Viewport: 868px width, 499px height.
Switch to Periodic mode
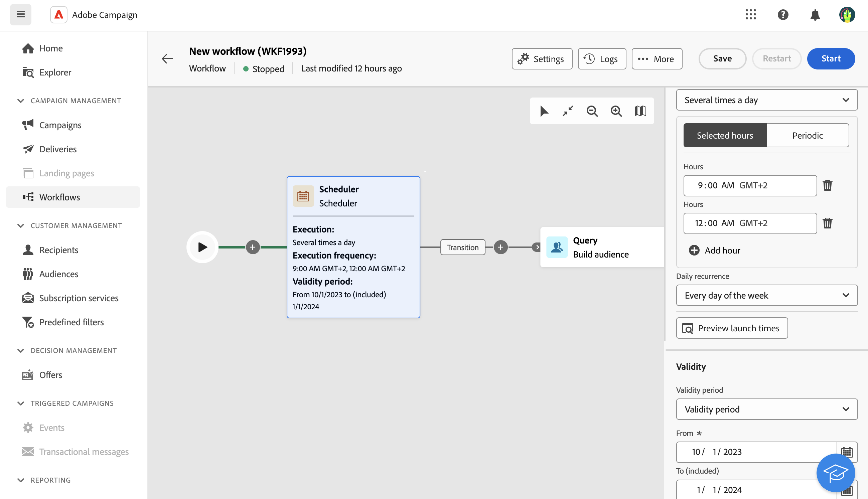(807, 135)
